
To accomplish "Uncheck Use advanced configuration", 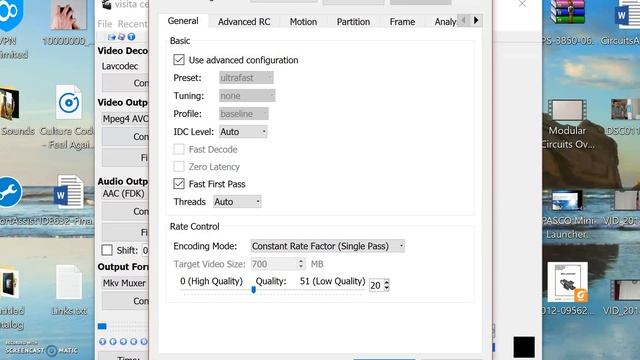I will point(179,60).
